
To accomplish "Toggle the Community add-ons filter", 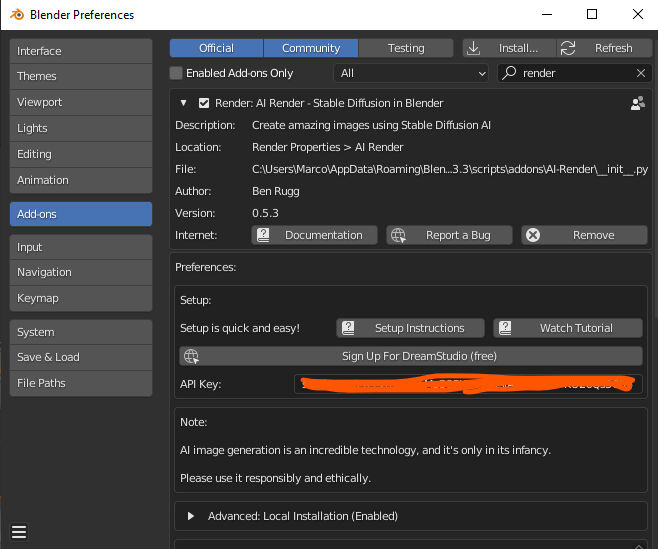I will tap(311, 48).
